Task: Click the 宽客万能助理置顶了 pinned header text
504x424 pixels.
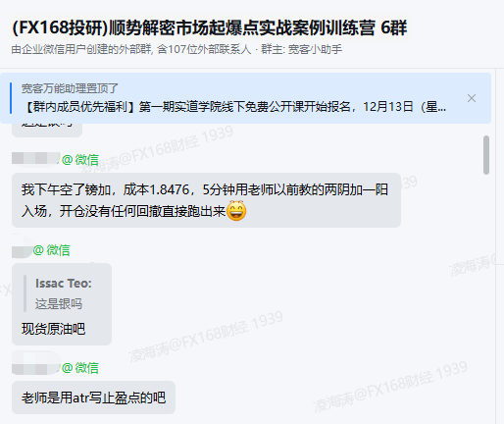Action: [70, 88]
